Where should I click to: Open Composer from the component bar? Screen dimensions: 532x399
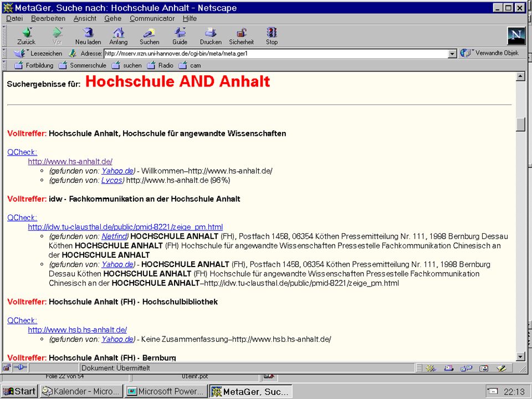point(501,368)
